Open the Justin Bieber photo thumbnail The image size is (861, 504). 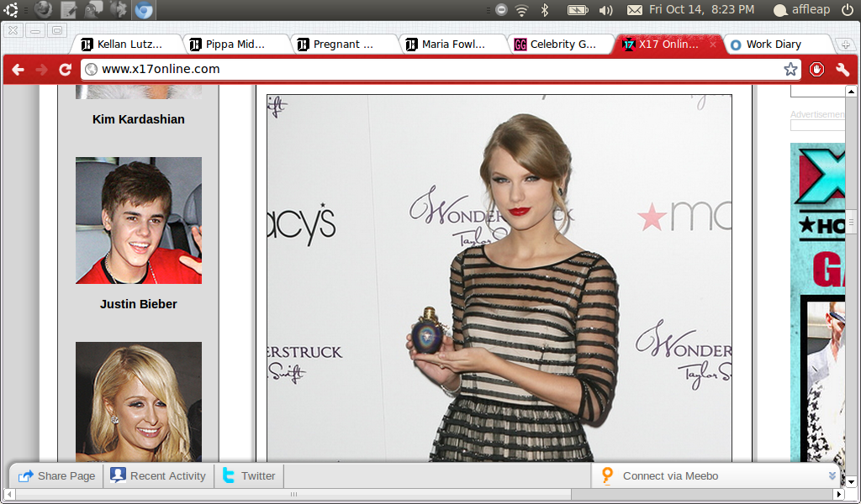(139, 220)
